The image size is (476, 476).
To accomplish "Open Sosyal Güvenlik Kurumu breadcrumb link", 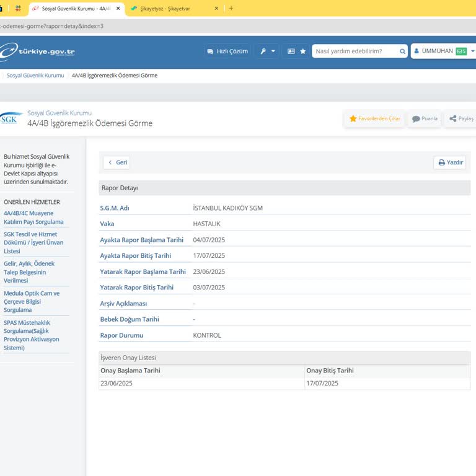I will 35,76.
